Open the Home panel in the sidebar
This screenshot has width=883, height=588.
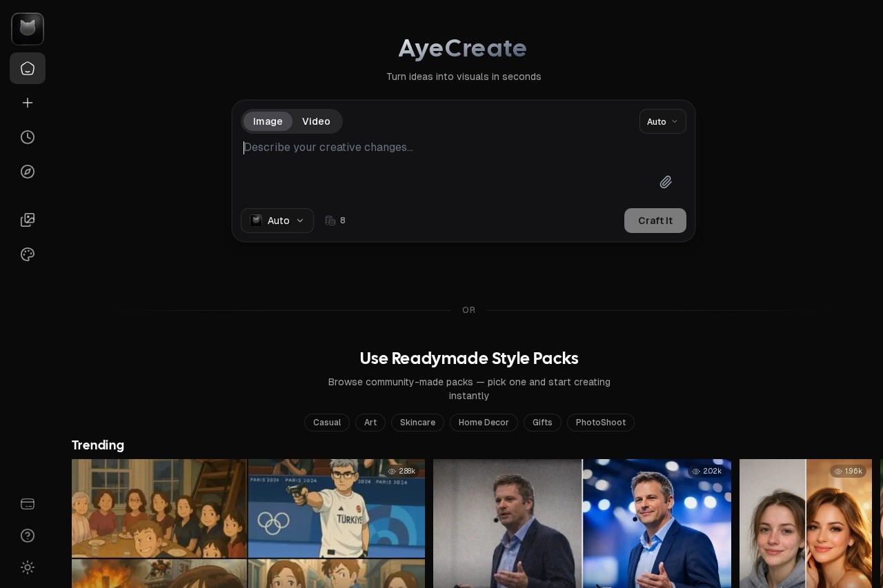click(28, 68)
